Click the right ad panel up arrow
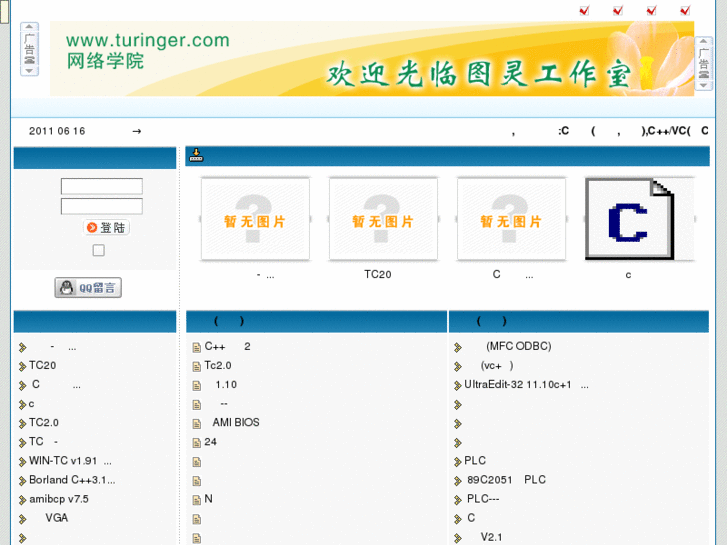This screenshot has width=727, height=545. (x=703, y=41)
